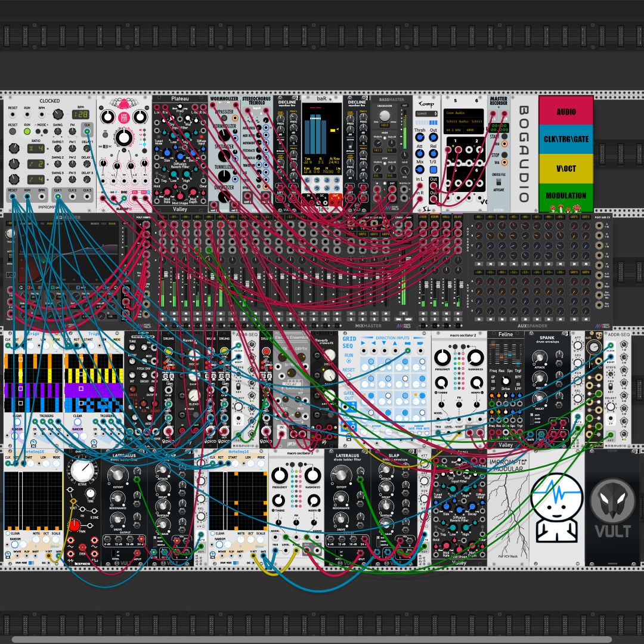The image size is (644, 644).
Task: Adjust the large center Chronoblob delay knob
Action: (123, 138)
